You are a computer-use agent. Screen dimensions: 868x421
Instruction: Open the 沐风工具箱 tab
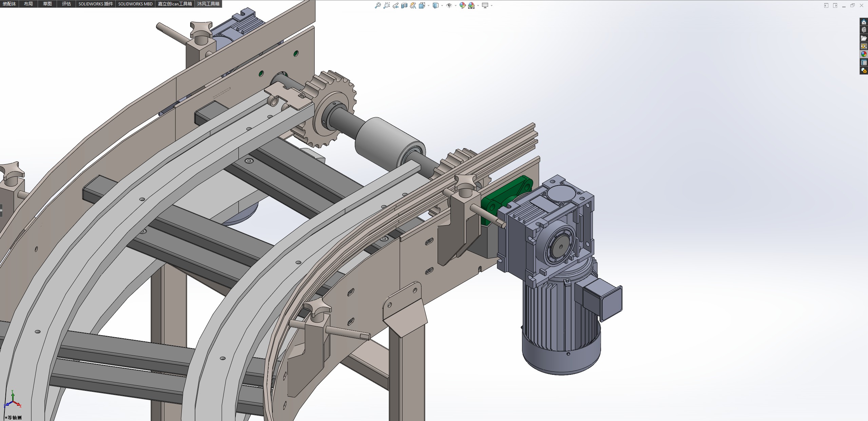pyautogui.click(x=208, y=4)
